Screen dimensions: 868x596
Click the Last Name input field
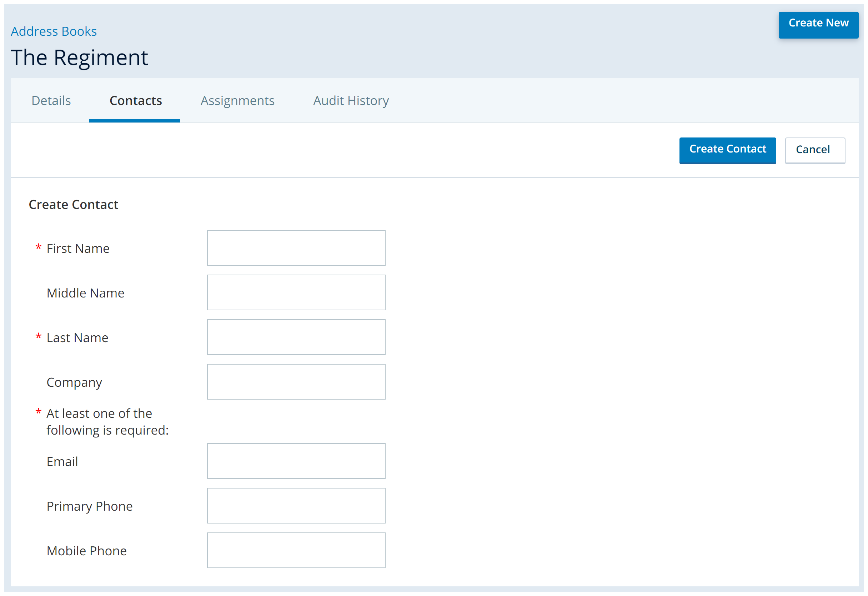[x=296, y=337]
